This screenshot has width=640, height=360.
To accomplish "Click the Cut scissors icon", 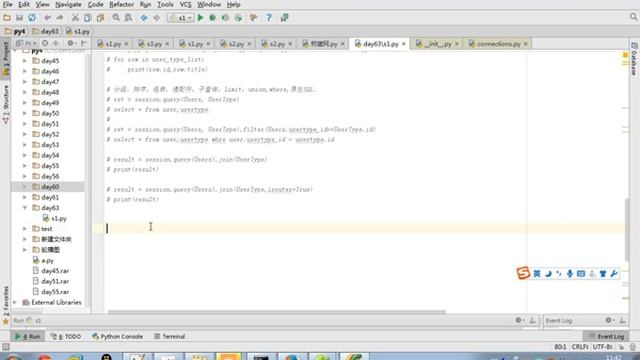I will coord(75,18).
